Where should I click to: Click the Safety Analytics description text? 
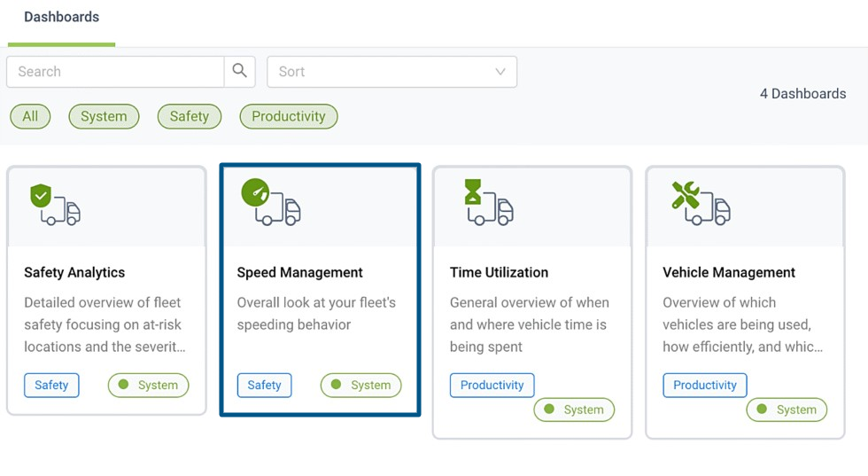105,324
